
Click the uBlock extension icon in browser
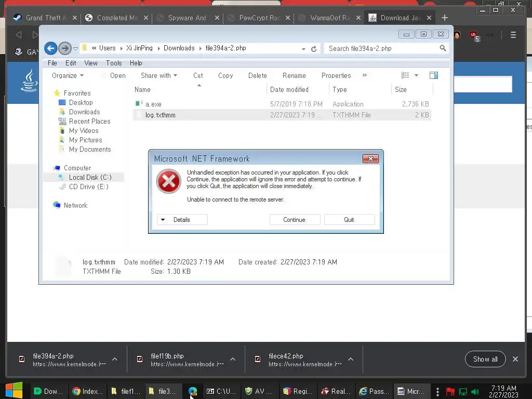tap(474, 35)
